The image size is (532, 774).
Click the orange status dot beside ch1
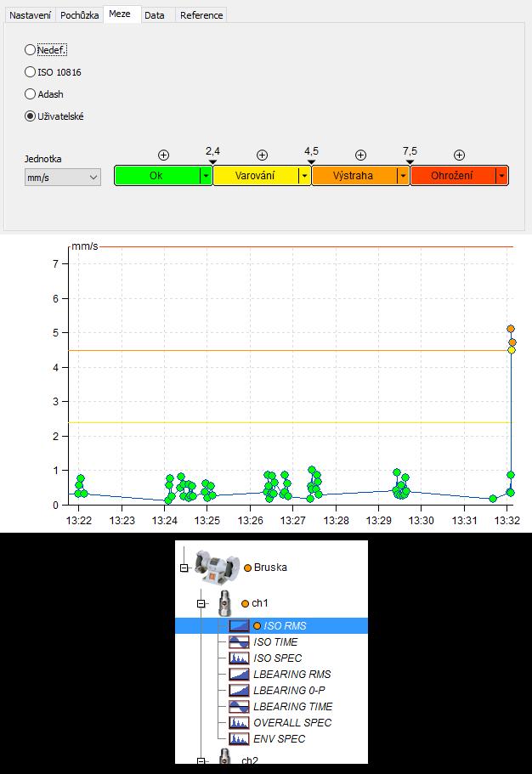(245, 603)
